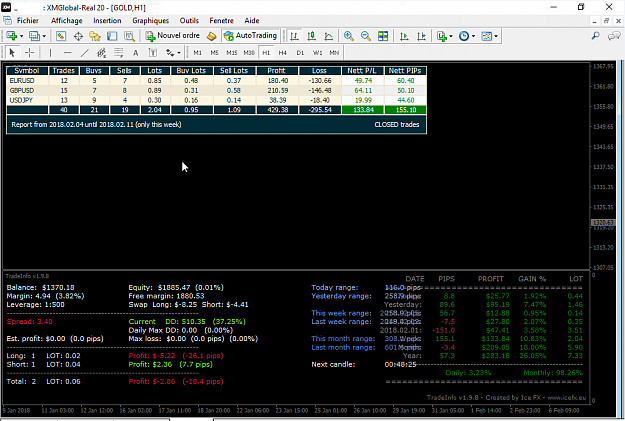Viewport: 625px width, 421px height.
Task: Open the chat bubbles icon
Action: pyautogui.click(x=614, y=36)
